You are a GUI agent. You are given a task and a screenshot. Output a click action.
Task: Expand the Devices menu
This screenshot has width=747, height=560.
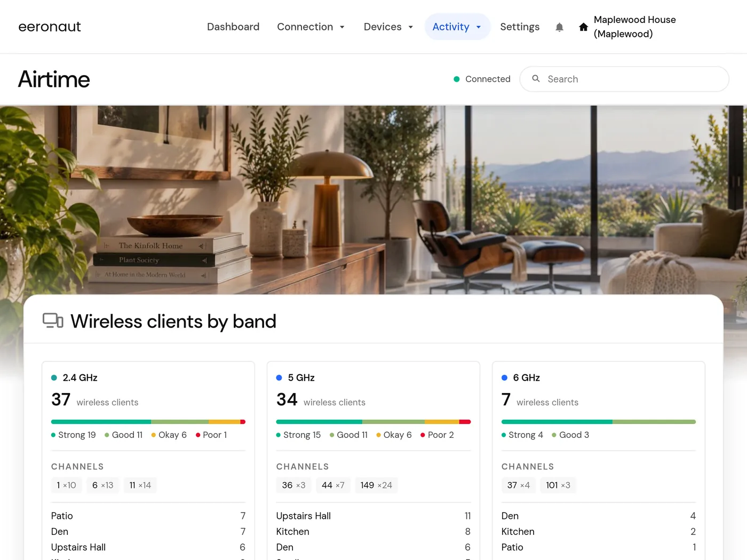click(x=388, y=27)
